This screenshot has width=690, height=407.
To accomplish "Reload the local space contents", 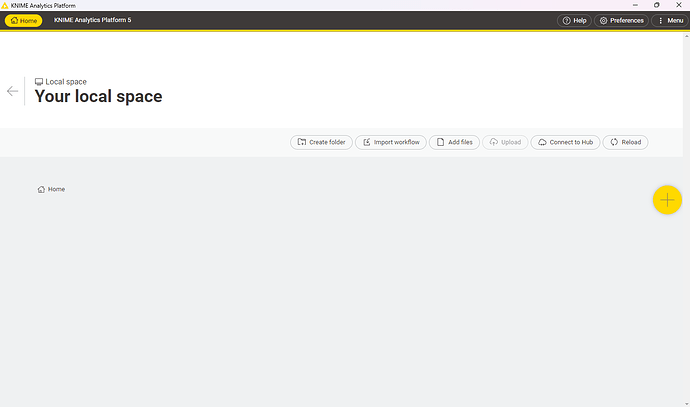I will coord(625,142).
